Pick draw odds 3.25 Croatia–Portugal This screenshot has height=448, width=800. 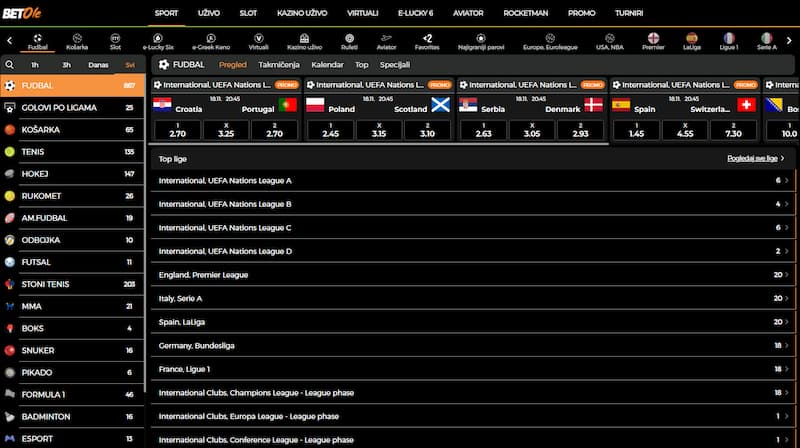pyautogui.click(x=226, y=130)
